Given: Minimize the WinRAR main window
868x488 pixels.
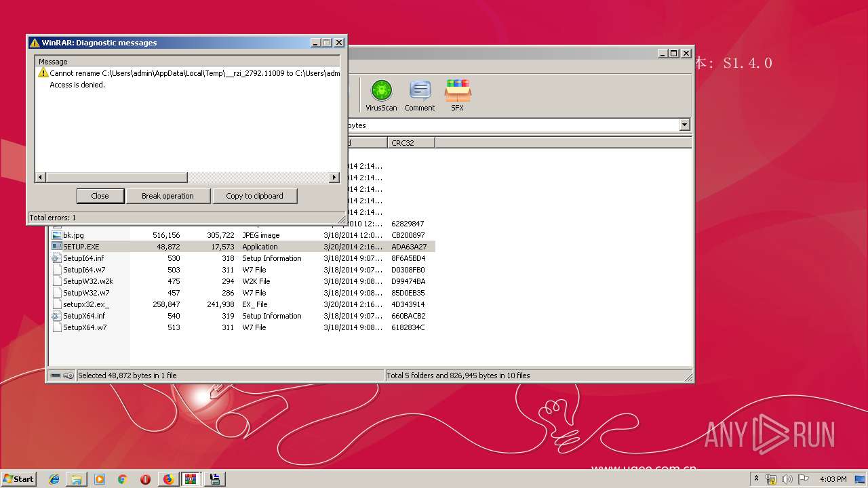Looking at the screenshot, I should tap(662, 54).
